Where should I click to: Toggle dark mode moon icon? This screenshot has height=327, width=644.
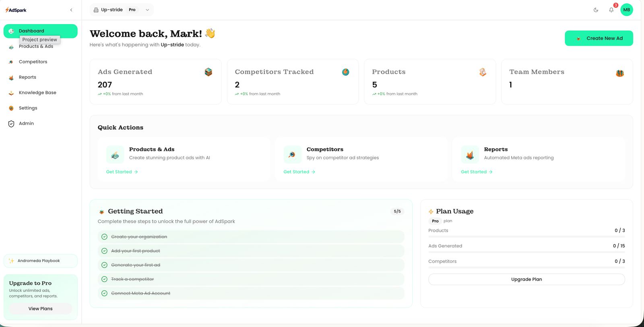coord(596,10)
